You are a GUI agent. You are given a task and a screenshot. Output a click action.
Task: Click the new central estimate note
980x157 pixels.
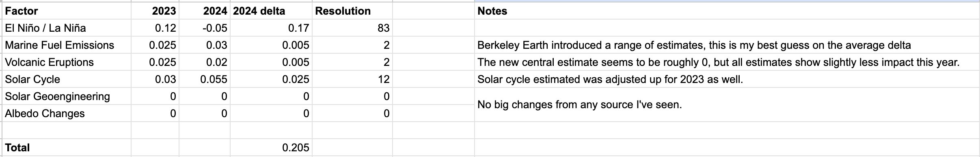727,62
